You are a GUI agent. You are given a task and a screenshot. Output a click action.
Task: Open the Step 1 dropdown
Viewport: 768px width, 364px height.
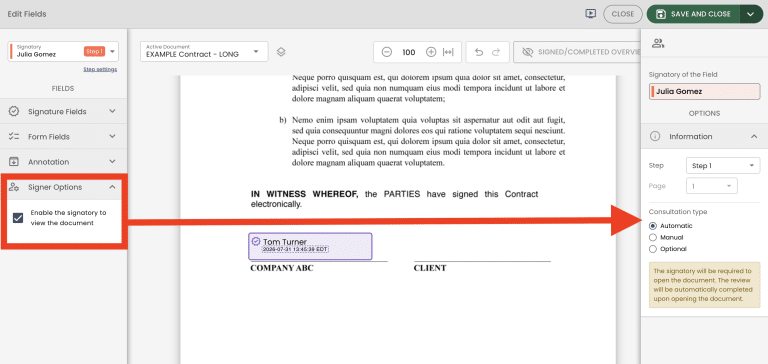(x=723, y=166)
